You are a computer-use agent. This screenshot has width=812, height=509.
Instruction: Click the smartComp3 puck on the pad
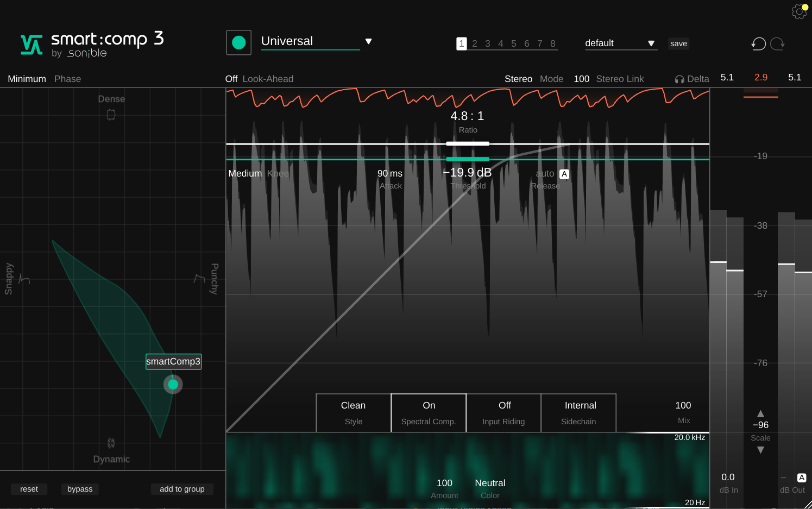point(173,384)
